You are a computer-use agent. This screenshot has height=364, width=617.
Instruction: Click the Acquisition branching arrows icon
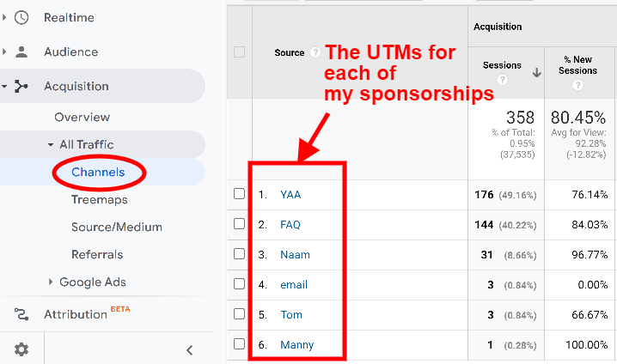click(x=21, y=86)
